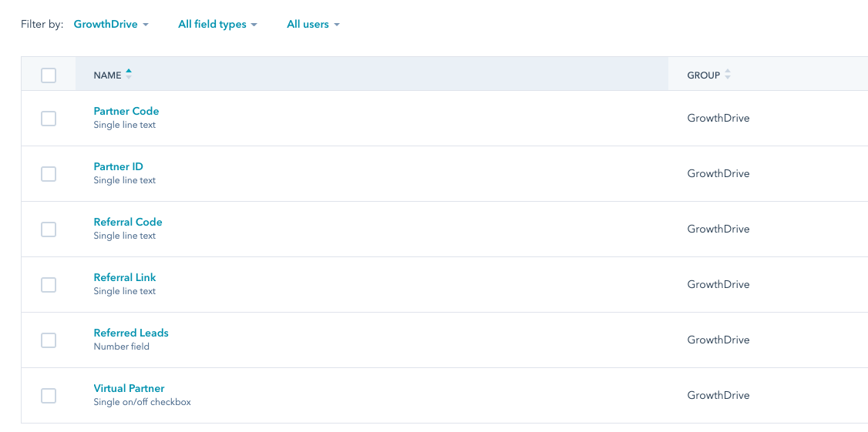Viewport: 868px width, 432px height.
Task: Open the Partner Code property
Action: 126,111
